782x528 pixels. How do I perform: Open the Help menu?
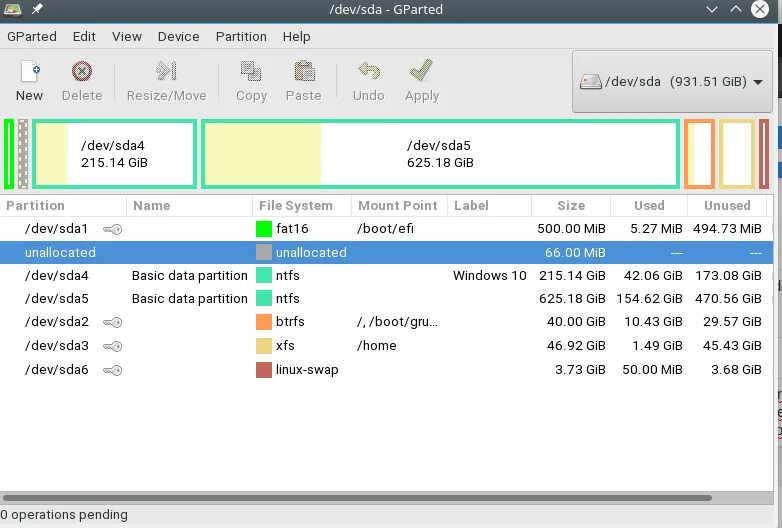pyautogui.click(x=296, y=36)
